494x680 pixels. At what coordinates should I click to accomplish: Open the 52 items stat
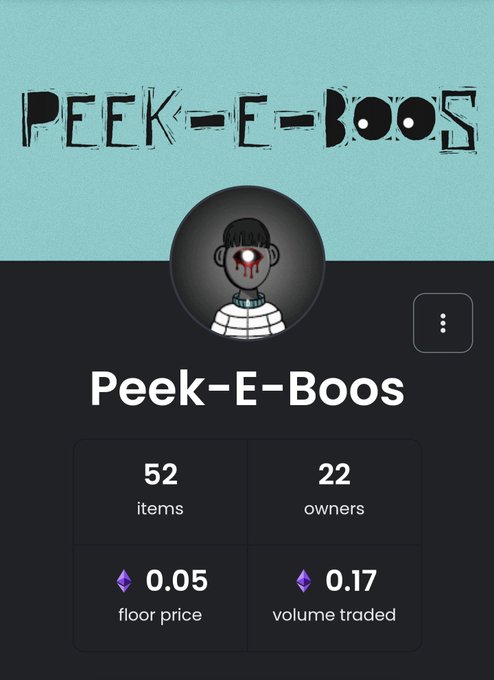tap(160, 492)
